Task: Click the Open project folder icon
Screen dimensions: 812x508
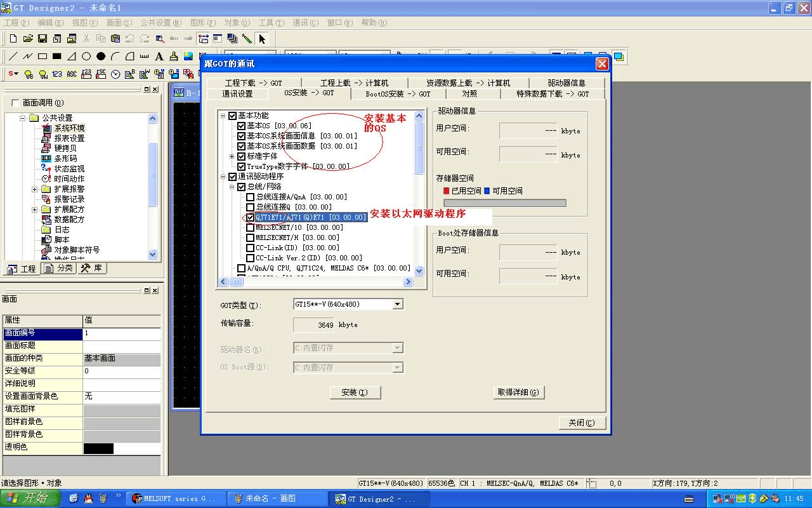Action: pyautogui.click(x=27, y=39)
